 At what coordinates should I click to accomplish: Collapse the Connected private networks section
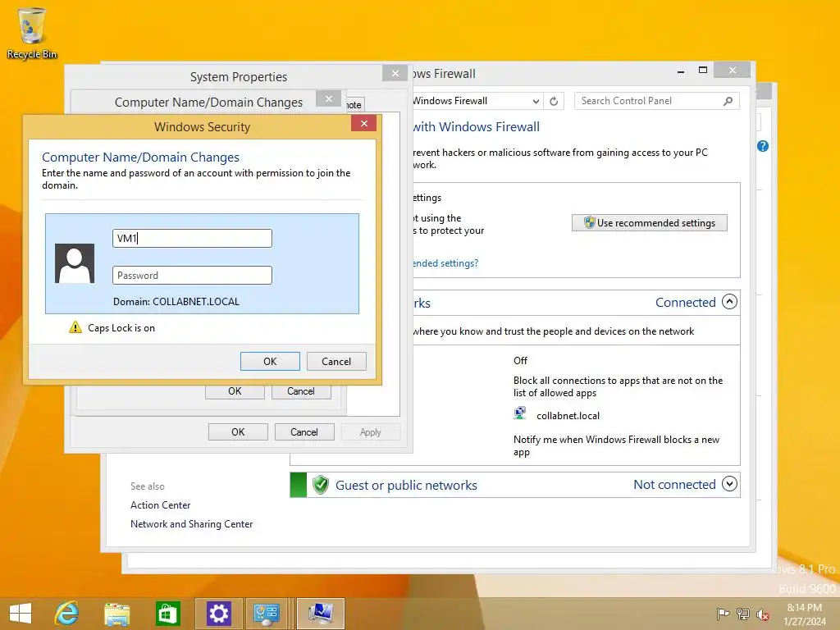[729, 302]
